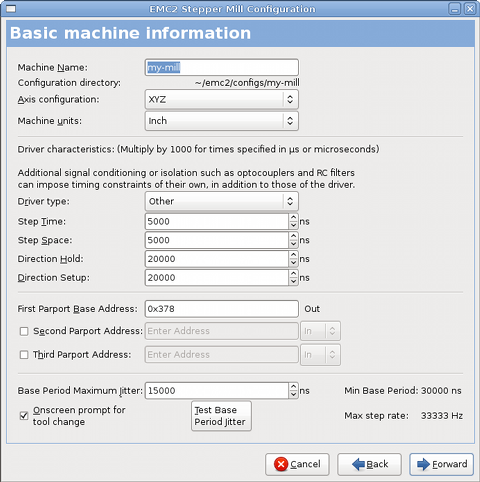The width and height of the screenshot is (480, 482).
Task: Enable the Third Parport Address checkbox
Action: tap(24, 355)
